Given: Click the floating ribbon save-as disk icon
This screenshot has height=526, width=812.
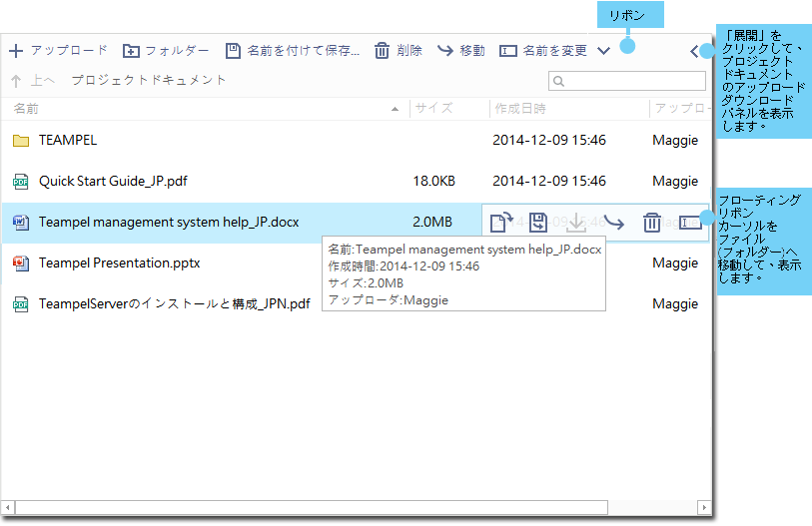Looking at the screenshot, I should pyautogui.click(x=538, y=223).
